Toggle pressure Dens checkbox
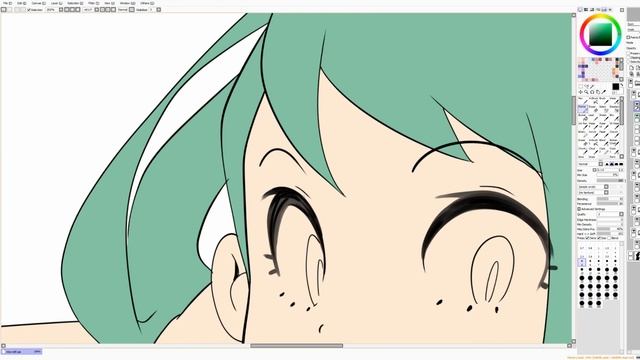Screen dimensions: 640x360 [x=587, y=238]
